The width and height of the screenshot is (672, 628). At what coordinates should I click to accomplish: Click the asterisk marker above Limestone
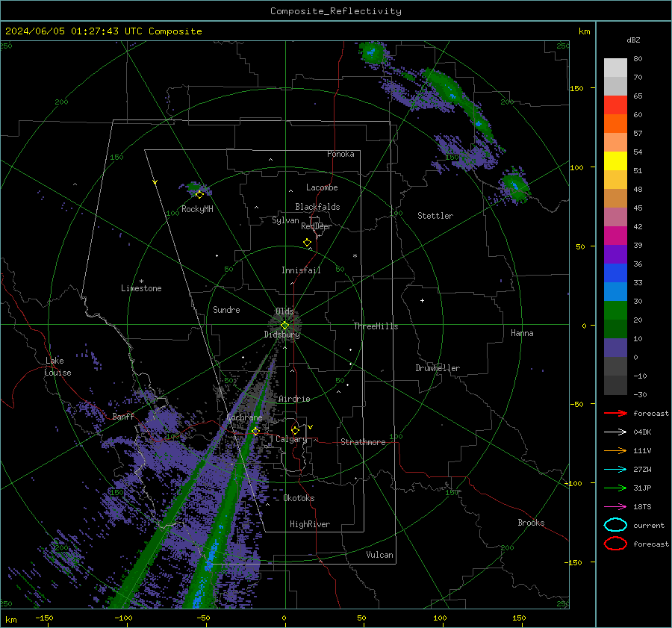[141, 282]
